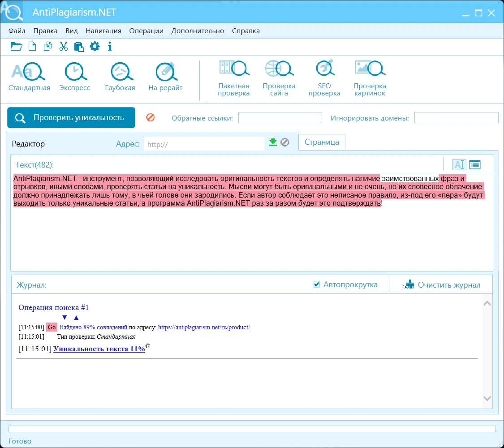This screenshot has height=448, width=504.
Task: Jump to previous match with up triangle
Action: click(76, 318)
